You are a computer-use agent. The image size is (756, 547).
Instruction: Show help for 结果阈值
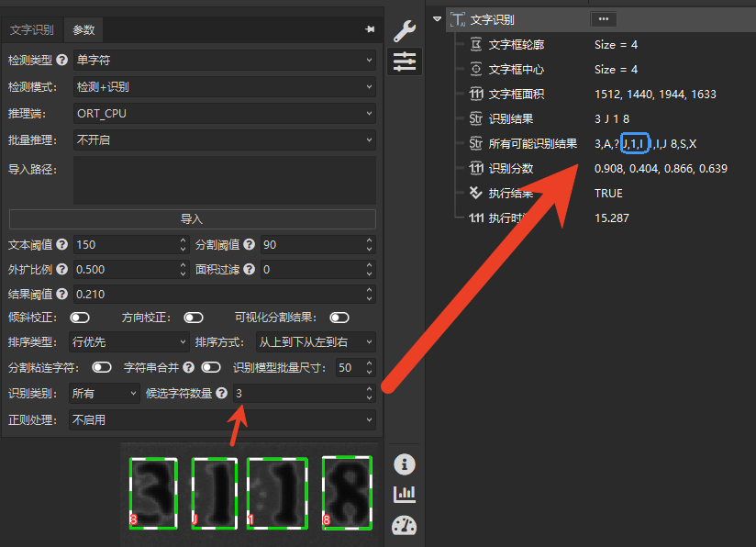61,294
